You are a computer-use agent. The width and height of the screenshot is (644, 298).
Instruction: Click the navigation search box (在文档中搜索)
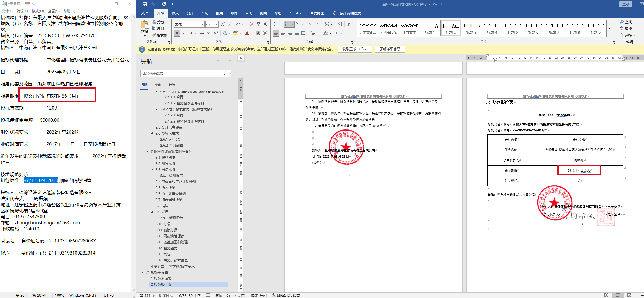click(x=182, y=73)
